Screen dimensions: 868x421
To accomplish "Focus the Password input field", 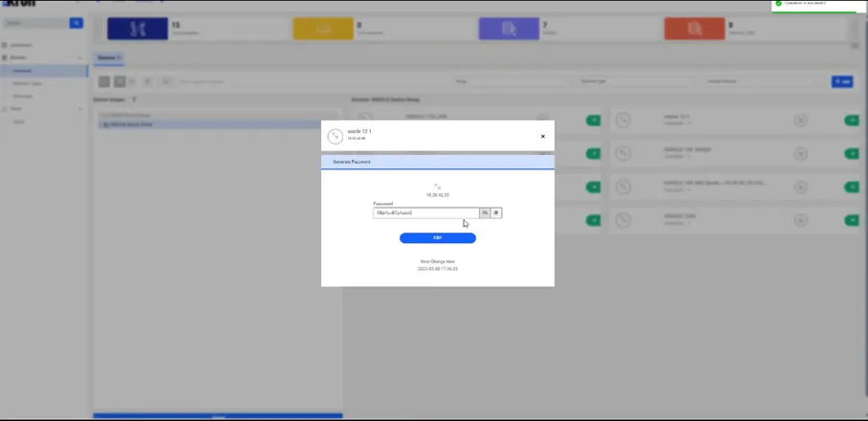I will [x=425, y=212].
